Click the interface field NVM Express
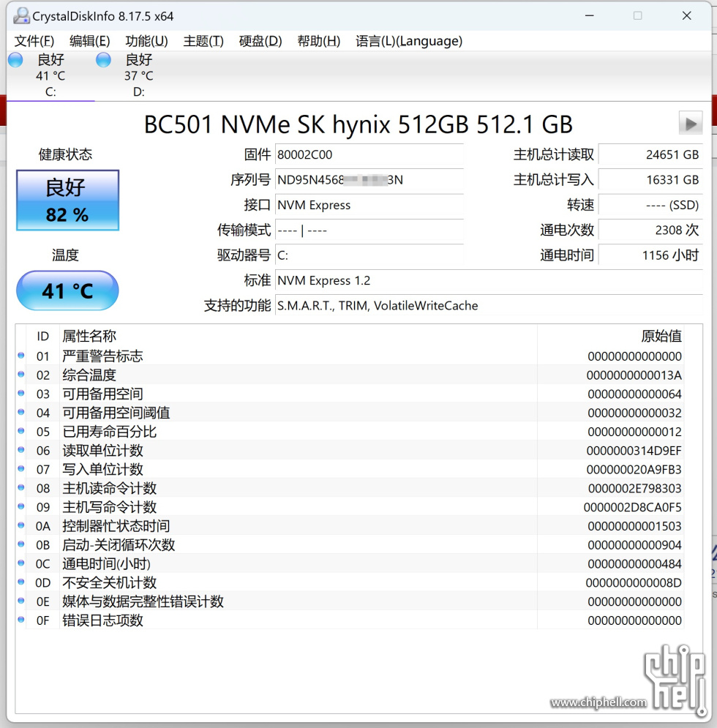Viewport: 717px width, 728px height. pyautogui.click(x=369, y=205)
